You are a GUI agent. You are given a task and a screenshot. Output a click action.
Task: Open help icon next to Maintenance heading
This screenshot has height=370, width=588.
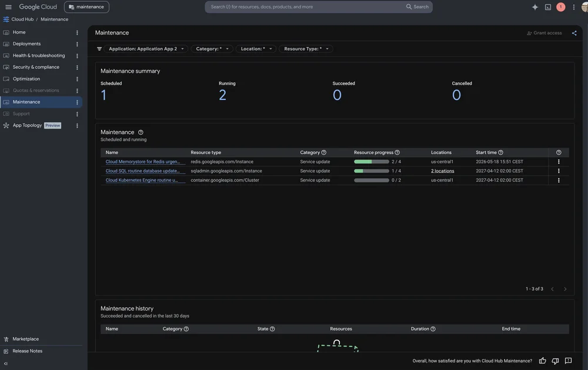141,132
